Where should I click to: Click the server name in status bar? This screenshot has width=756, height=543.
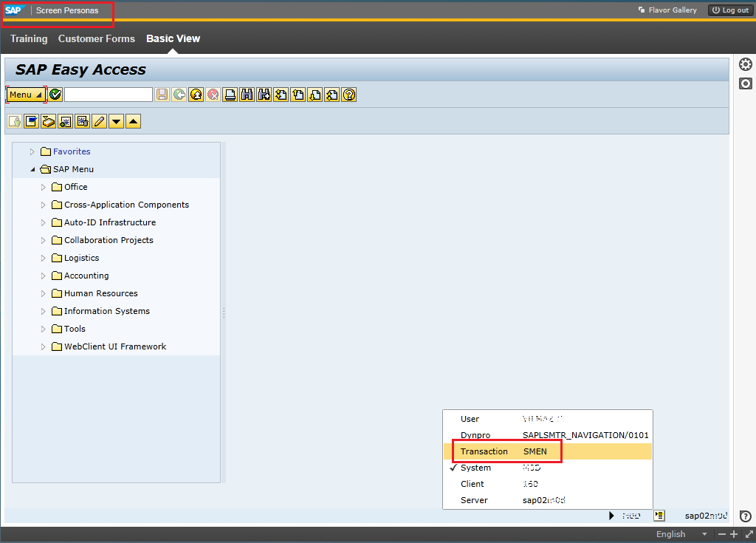point(706,516)
